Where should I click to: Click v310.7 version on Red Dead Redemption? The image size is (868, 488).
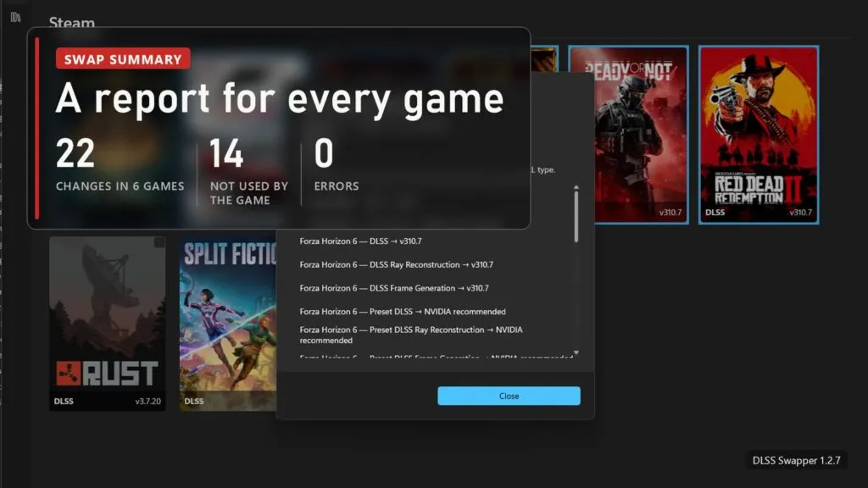pyautogui.click(x=800, y=213)
